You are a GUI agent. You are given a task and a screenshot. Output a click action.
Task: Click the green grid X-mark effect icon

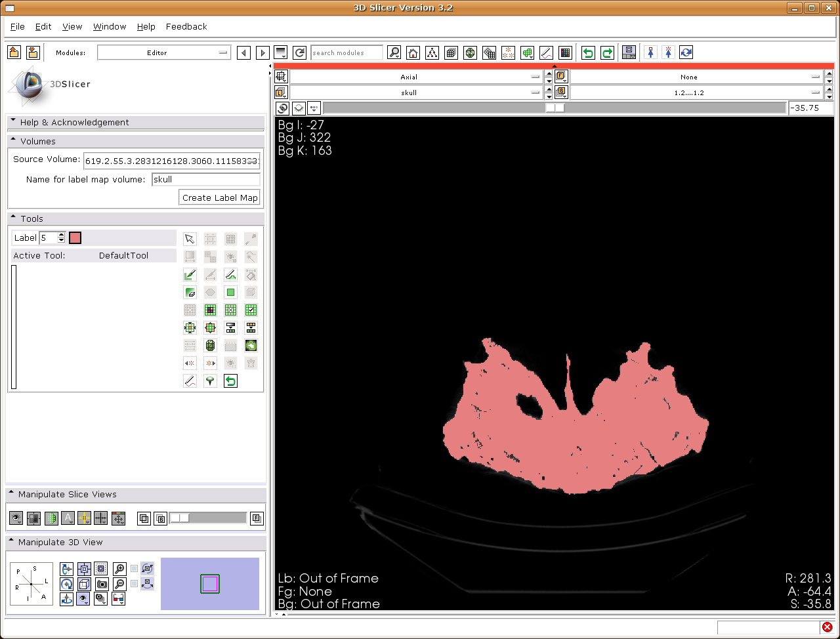(230, 310)
